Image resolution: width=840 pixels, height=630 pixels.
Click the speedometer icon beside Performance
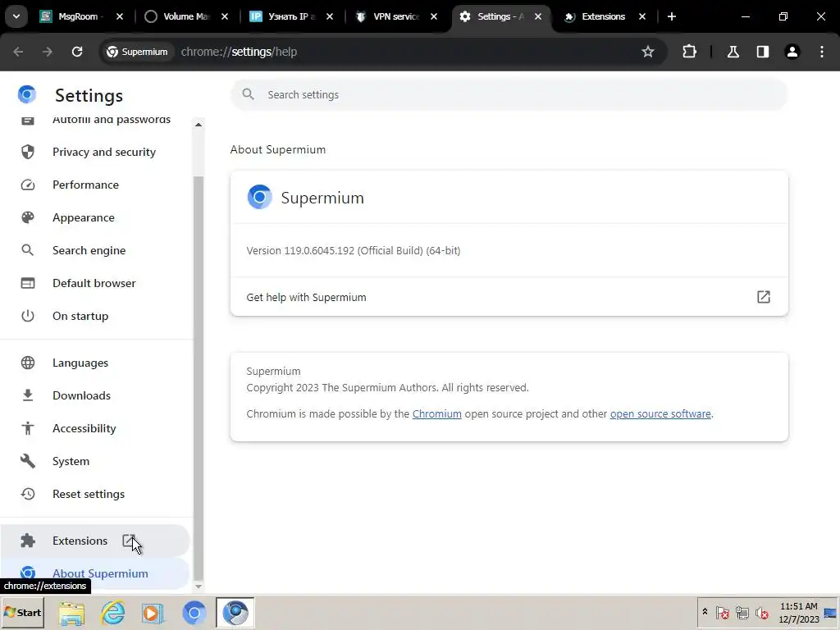[28, 185]
